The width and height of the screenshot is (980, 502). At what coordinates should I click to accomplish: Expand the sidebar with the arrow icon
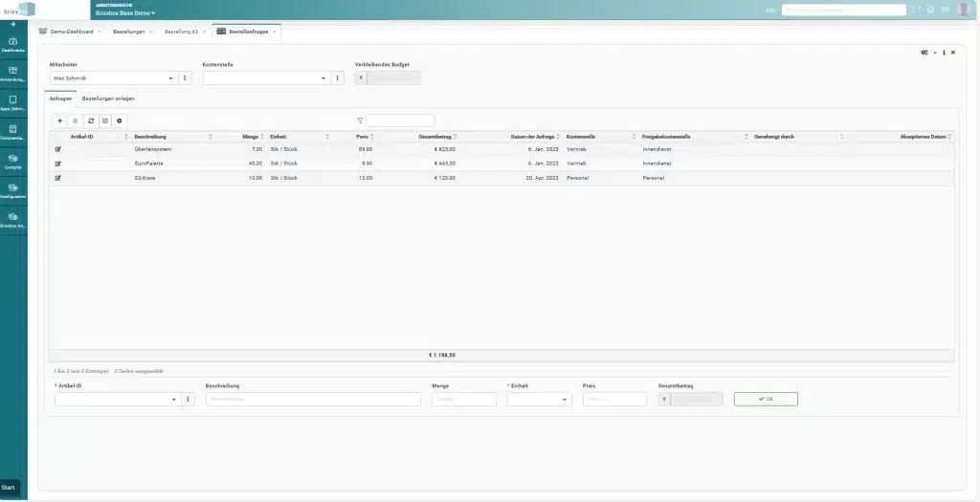coord(13,24)
